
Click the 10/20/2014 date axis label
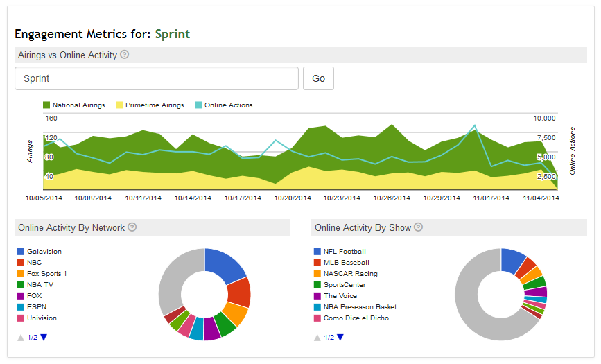point(293,198)
